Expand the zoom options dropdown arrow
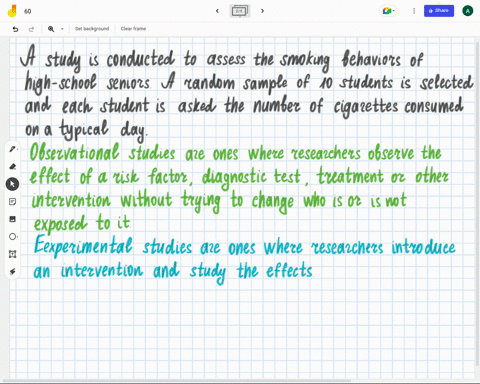Image resolution: width=480 pixels, height=384 pixels. pos(62,29)
